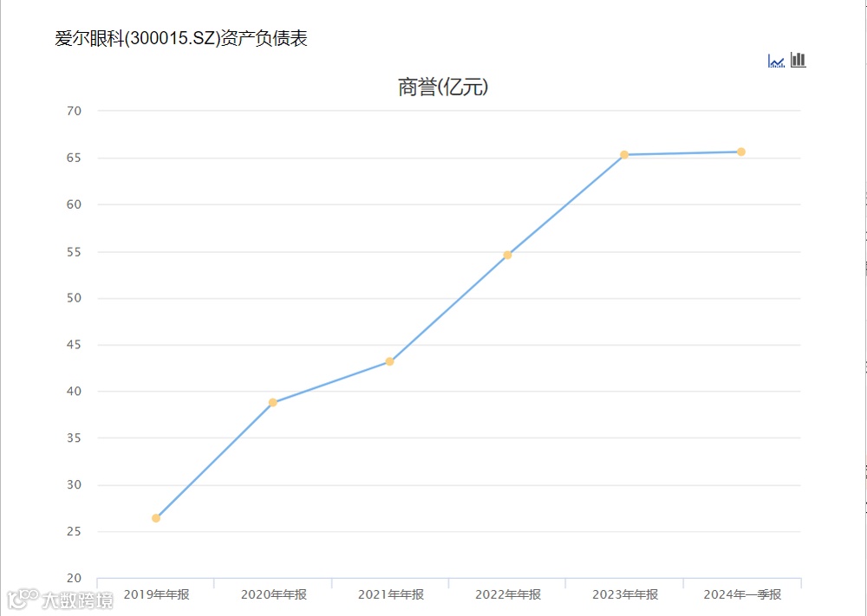Screen dimensions: 867x616
Task: Click the 65 y-axis value
Action: (x=74, y=158)
